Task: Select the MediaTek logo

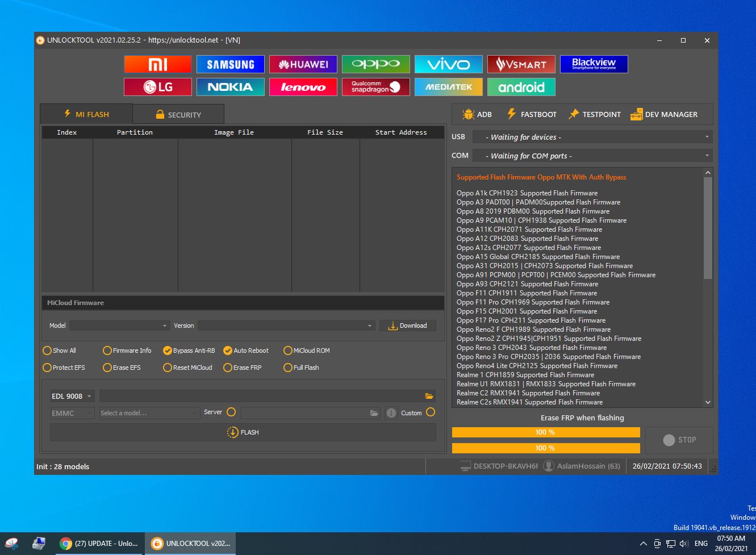Action: (x=449, y=87)
